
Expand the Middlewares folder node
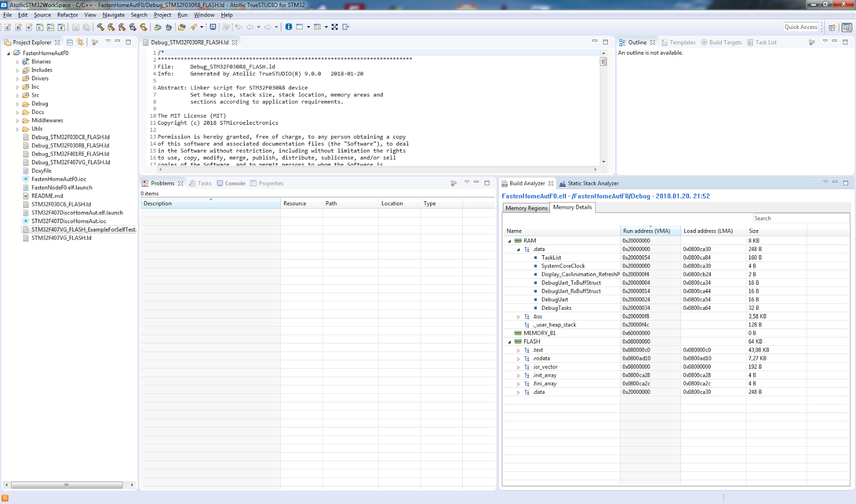tap(17, 121)
